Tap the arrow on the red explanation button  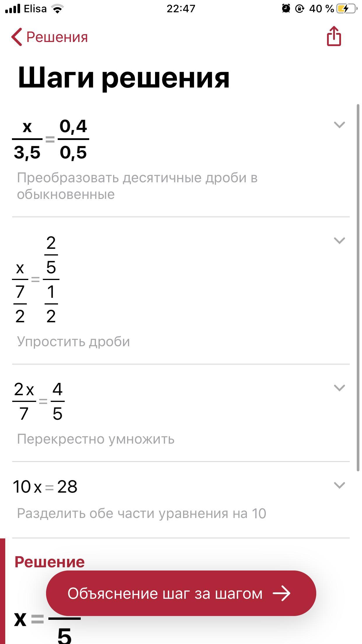tap(282, 594)
